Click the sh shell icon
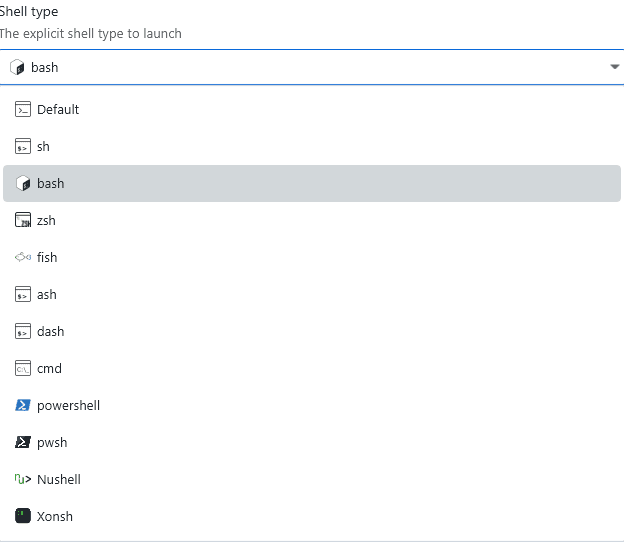Viewport: 624px width, 542px height. pos(23,146)
